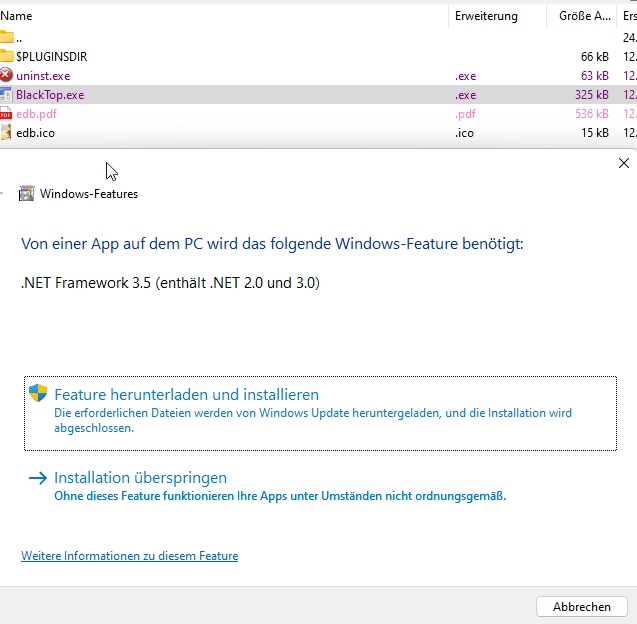
Task: Click the Windows-Features dialog title icon
Action: tap(27, 193)
